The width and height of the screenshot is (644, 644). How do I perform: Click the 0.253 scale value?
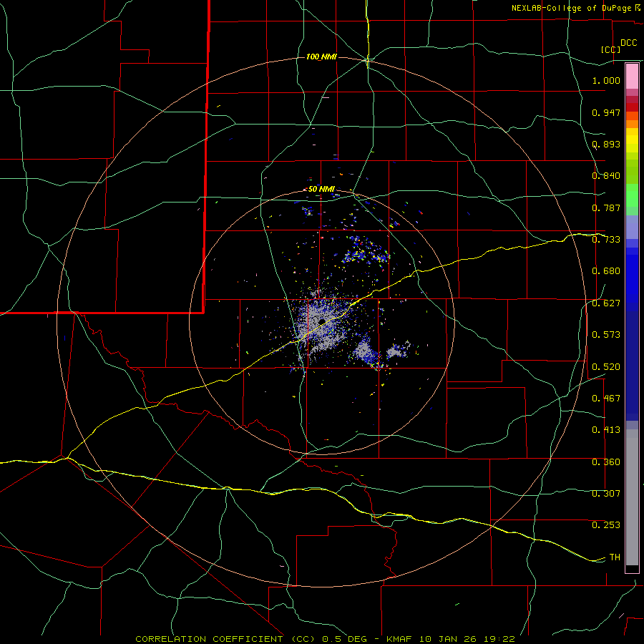[x=606, y=525]
